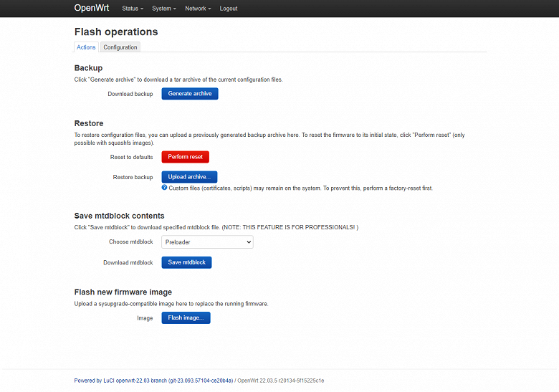This screenshot has height=392, width=559.
Task: Open the Status dropdown menu
Action: [132, 9]
